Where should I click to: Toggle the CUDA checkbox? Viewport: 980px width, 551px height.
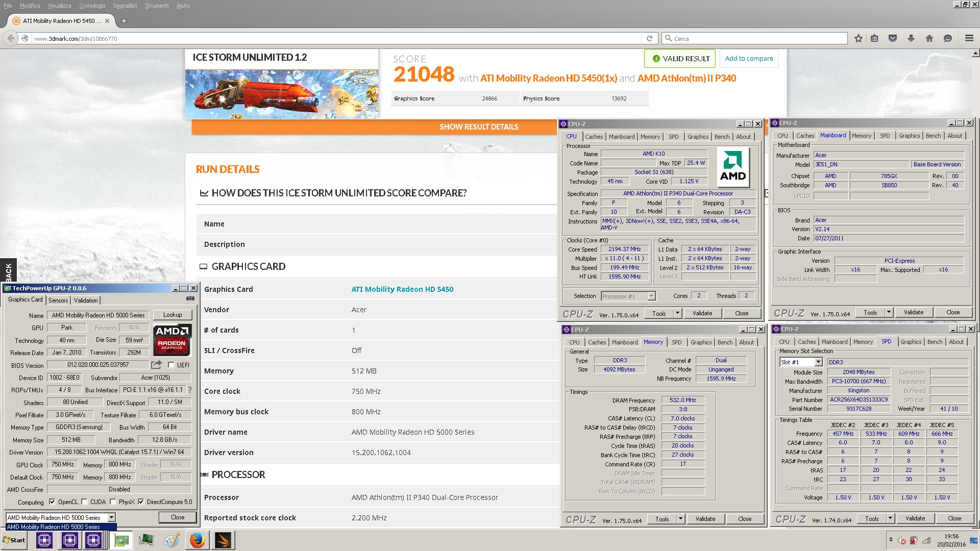tap(84, 502)
